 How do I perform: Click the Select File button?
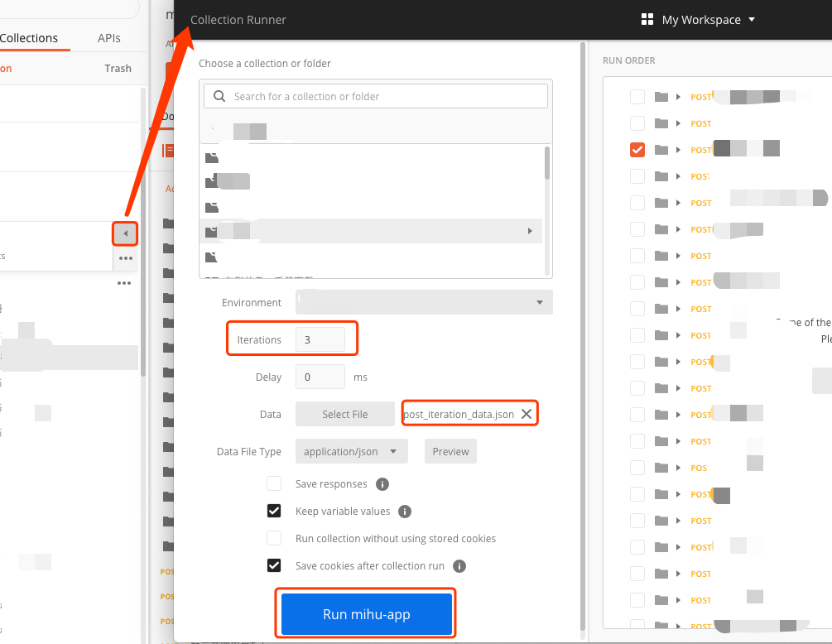coord(345,415)
